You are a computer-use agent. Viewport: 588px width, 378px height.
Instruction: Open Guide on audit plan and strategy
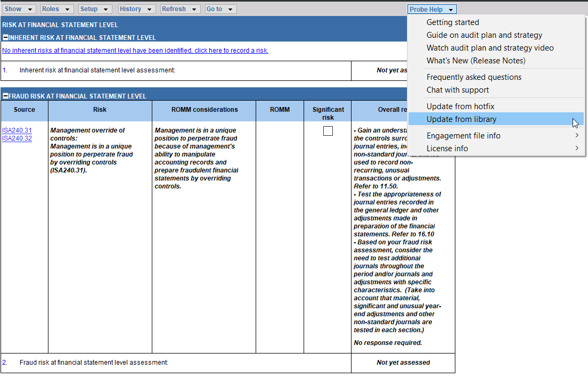point(496,35)
